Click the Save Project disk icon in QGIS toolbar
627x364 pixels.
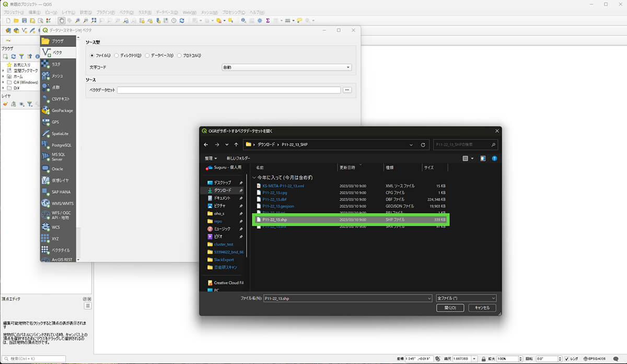point(25,20)
